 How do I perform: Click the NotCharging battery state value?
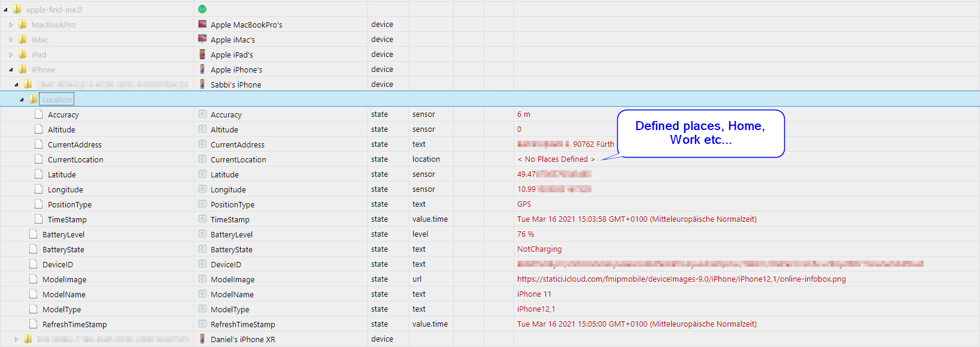click(539, 249)
